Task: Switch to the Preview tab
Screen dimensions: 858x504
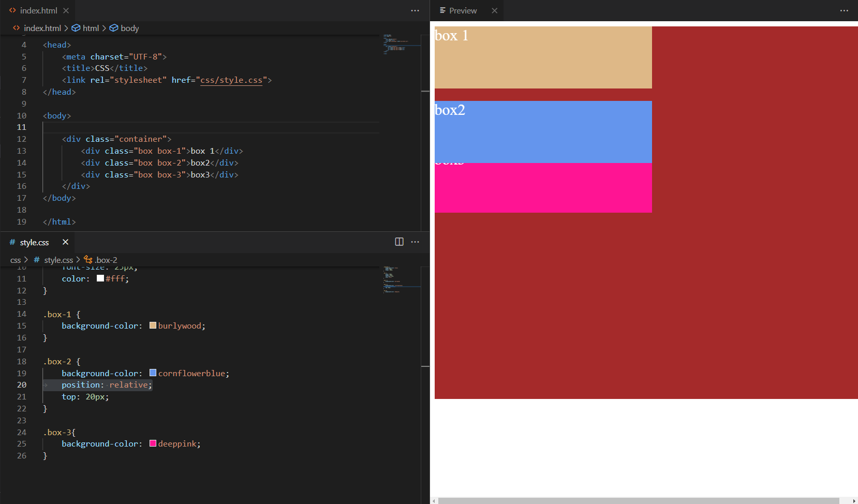Action: (463, 10)
